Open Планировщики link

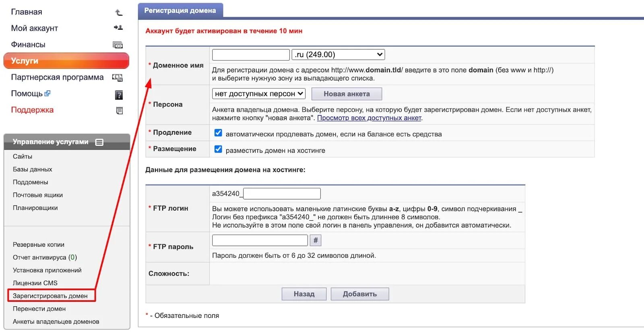[35, 208]
